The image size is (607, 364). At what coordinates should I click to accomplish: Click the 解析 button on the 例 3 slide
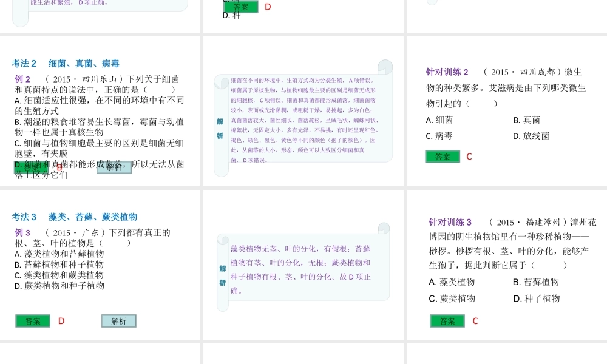coord(119,321)
